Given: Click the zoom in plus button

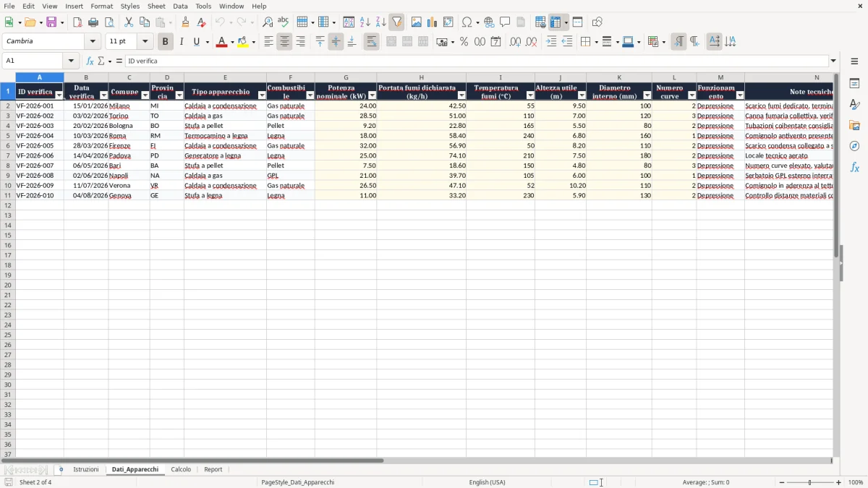Looking at the screenshot, I should pos(839,482).
